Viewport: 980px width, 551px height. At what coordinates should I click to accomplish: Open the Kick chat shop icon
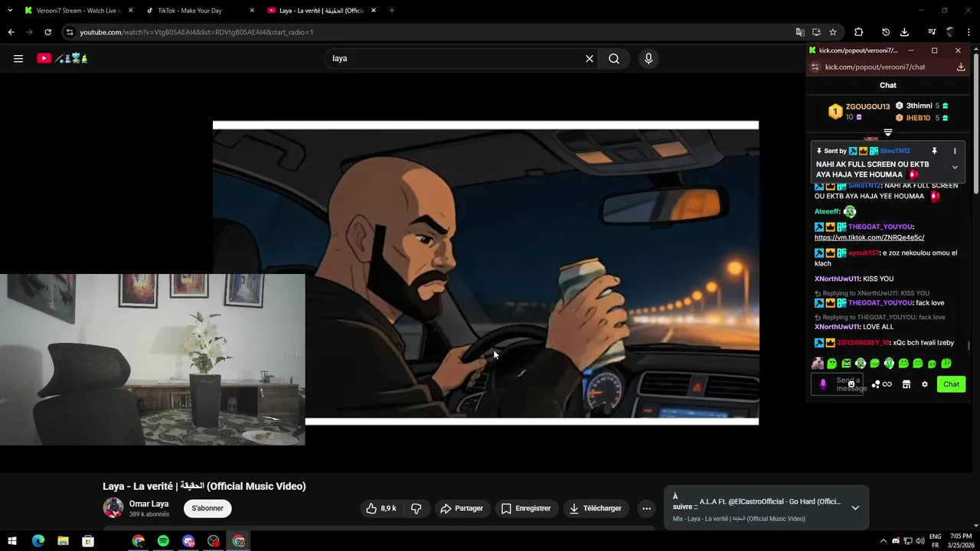click(x=906, y=384)
